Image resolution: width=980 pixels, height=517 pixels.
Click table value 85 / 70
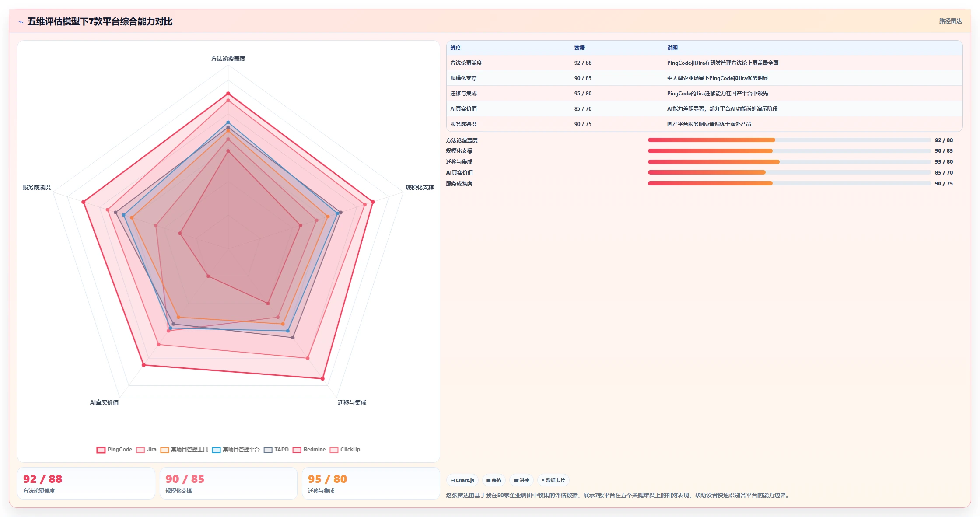click(583, 109)
